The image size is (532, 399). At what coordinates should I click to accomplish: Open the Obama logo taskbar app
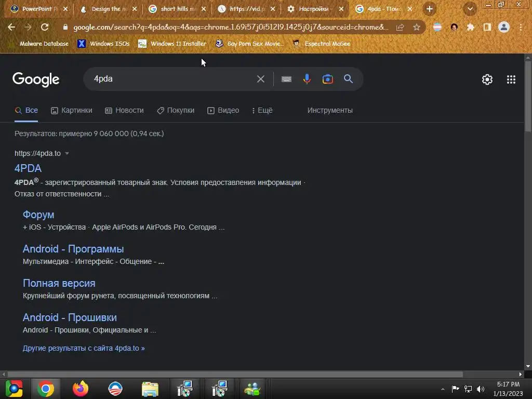click(x=115, y=389)
